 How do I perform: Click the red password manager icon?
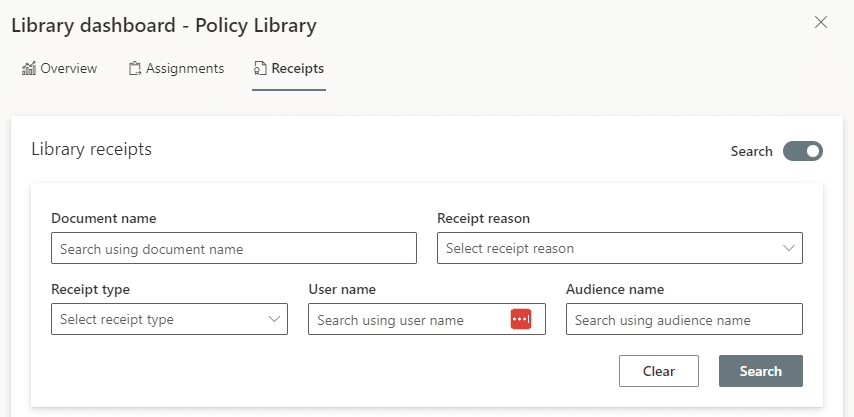coord(521,319)
